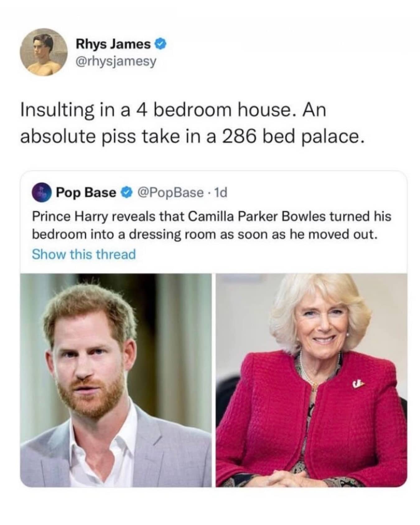The height and width of the screenshot is (525, 420).
Task: Click the "1d" timestamp on the quoted tweet
Action: 222,193
